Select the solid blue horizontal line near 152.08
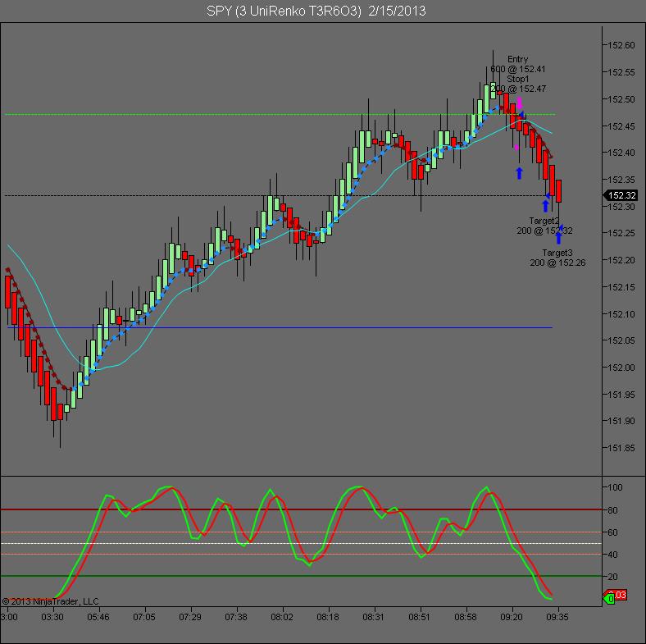Image resolution: width=646 pixels, height=644 pixels. tap(280, 328)
